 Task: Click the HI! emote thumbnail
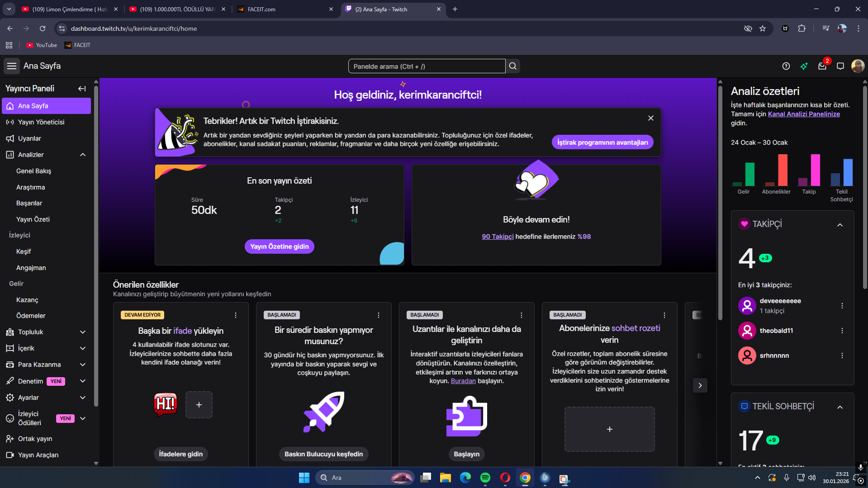[x=166, y=404]
